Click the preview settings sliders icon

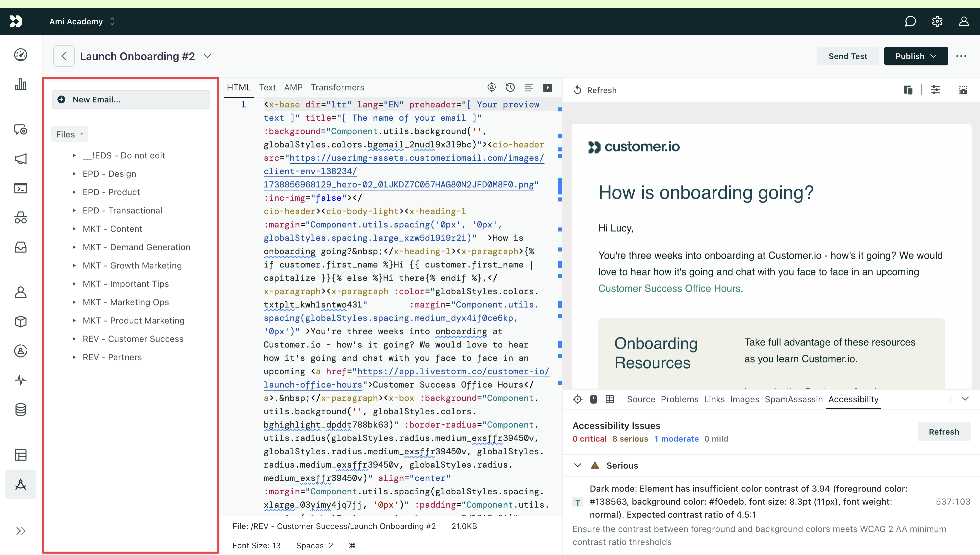(935, 90)
